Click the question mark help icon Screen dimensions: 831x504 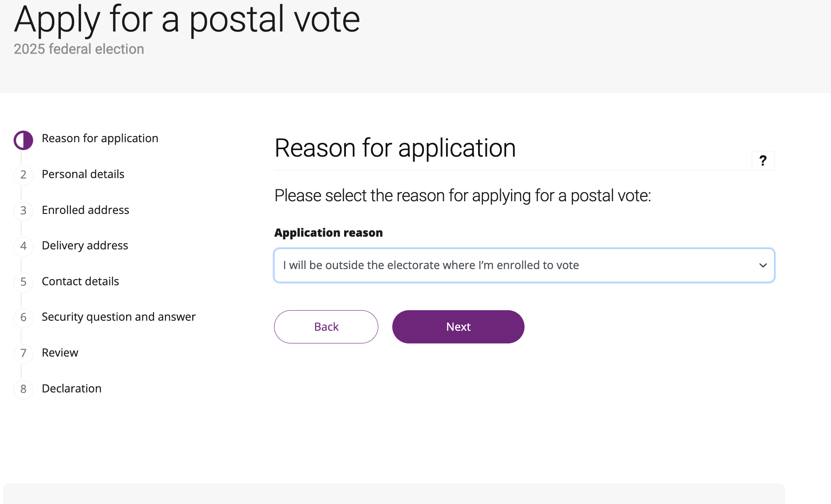[763, 161]
